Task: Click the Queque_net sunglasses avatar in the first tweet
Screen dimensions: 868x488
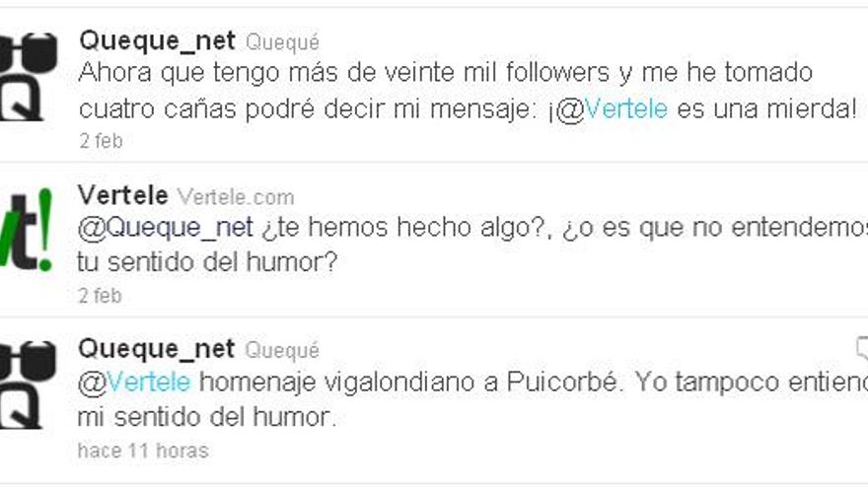Action: pos(28,77)
